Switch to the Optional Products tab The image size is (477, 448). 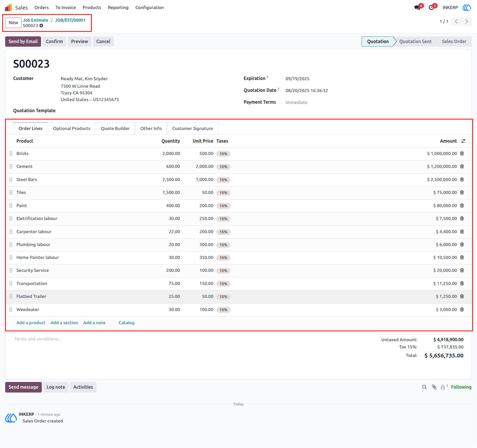[71, 128]
